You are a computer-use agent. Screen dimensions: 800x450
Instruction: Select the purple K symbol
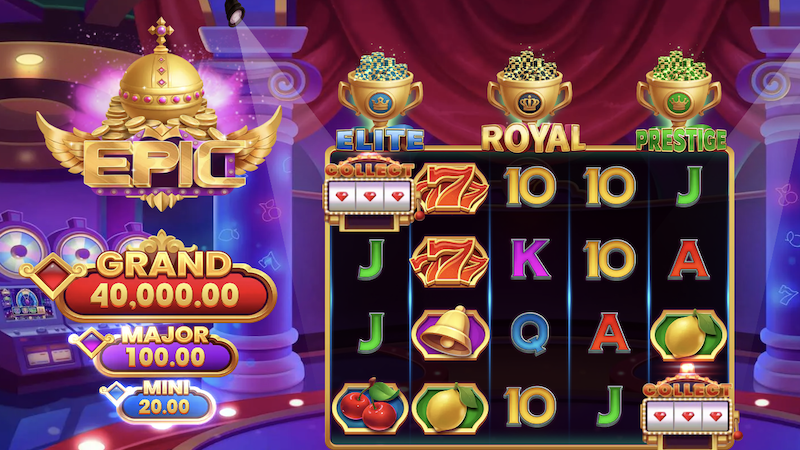(530, 260)
